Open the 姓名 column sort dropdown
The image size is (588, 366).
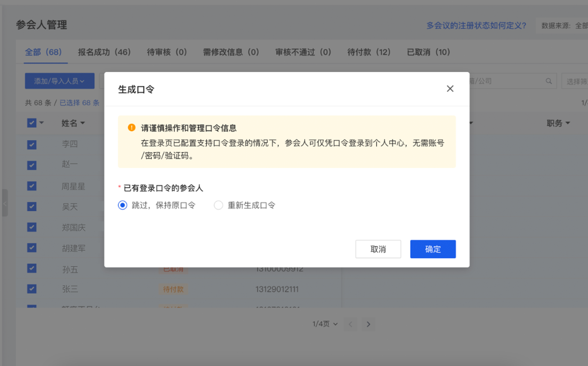[83, 123]
